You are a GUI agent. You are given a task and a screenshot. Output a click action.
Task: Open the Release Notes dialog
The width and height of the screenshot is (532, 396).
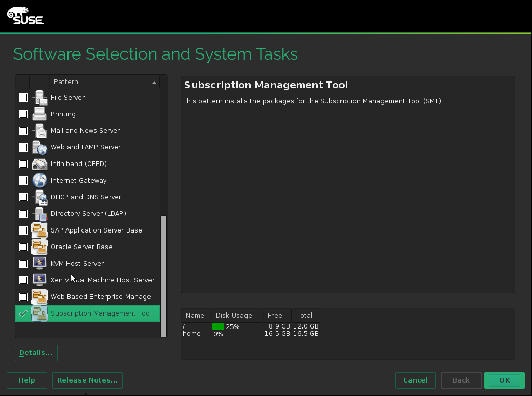[x=87, y=380]
